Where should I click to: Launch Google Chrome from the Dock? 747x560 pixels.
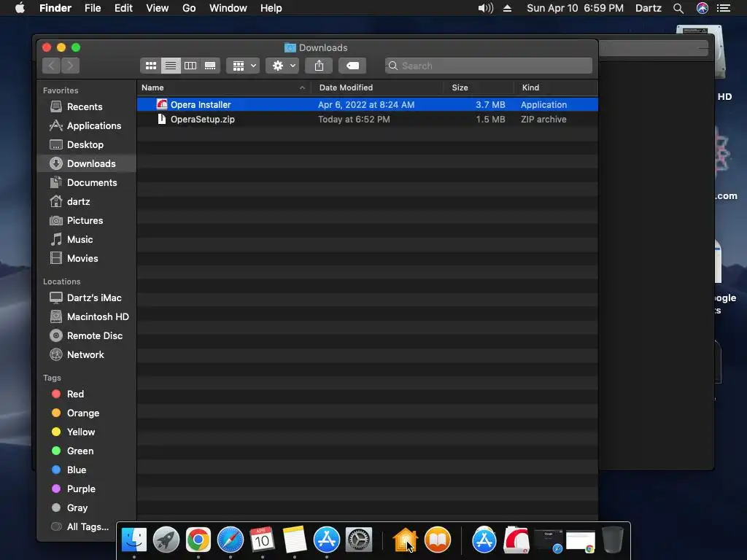pos(198,540)
